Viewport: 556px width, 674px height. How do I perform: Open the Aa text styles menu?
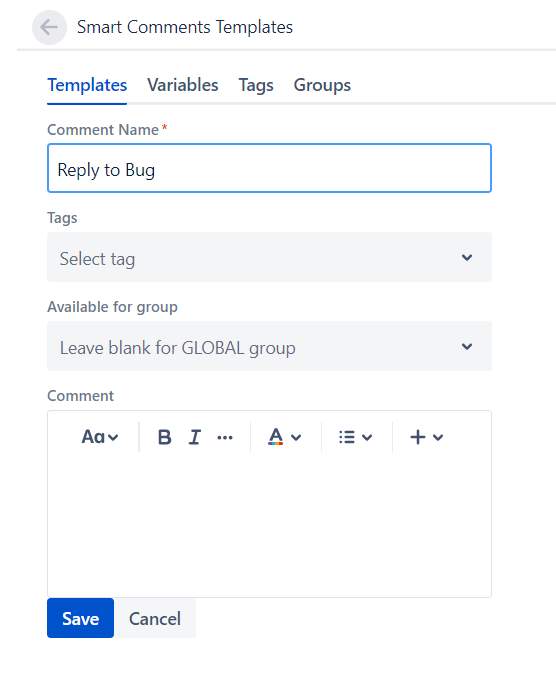pyautogui.click(x=100, y=437)
